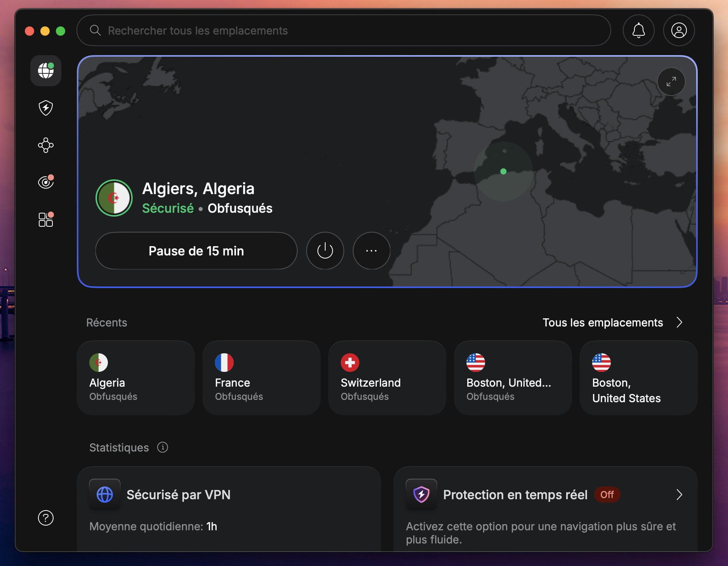Click the Activez cette option description text
This screenshot has height=566, width=728.
541,533
